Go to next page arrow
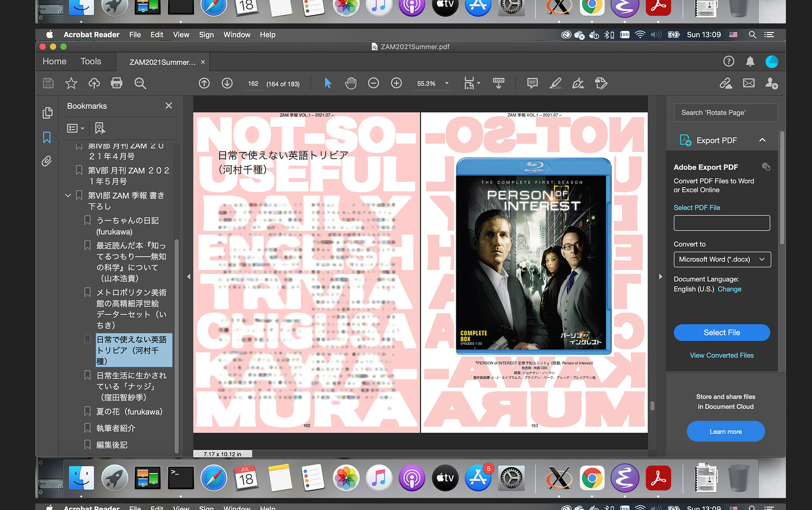Image resolution: width=812 pixels, height=510 pixels. [x=227, y=83]
